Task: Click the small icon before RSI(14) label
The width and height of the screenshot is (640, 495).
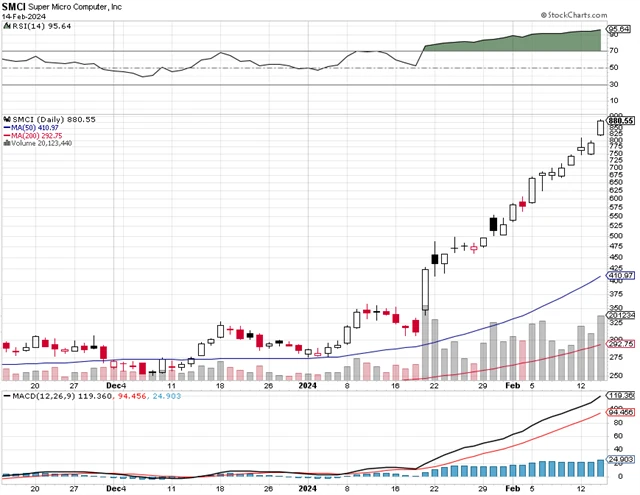Action: click(7, 26)
